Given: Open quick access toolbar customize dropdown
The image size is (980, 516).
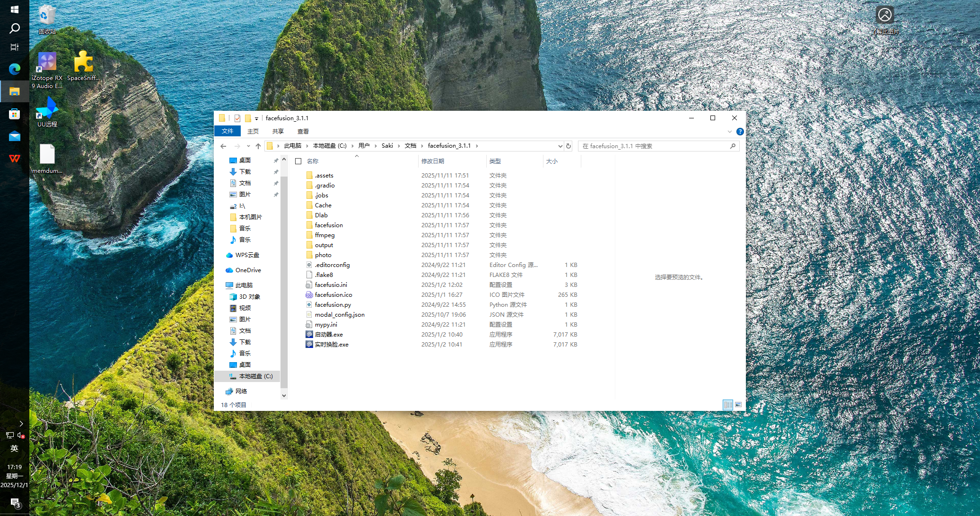Looking at the screenshot, I should click(256, 119).
